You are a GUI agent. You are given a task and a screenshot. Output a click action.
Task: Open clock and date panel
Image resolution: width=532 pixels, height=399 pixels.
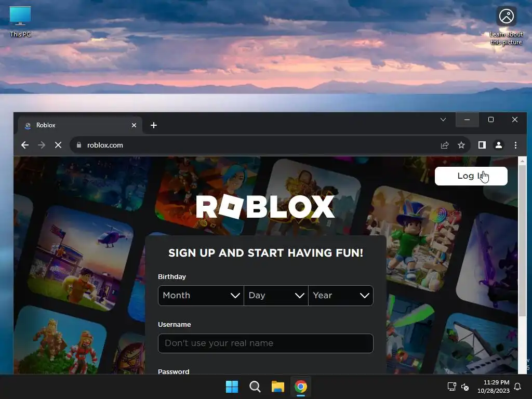pyautogui.click(x=494, y=387)
